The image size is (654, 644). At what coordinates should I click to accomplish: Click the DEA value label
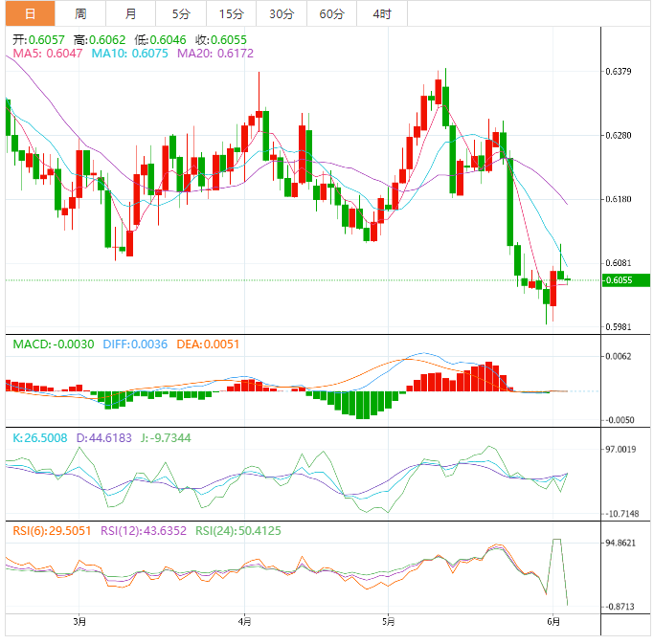(x=208, y=344)
